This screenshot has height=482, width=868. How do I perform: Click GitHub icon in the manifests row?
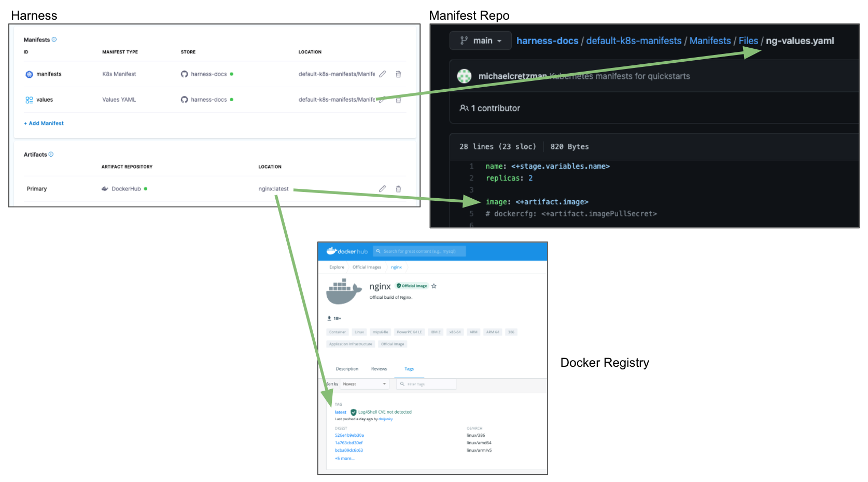coord(184,74)
